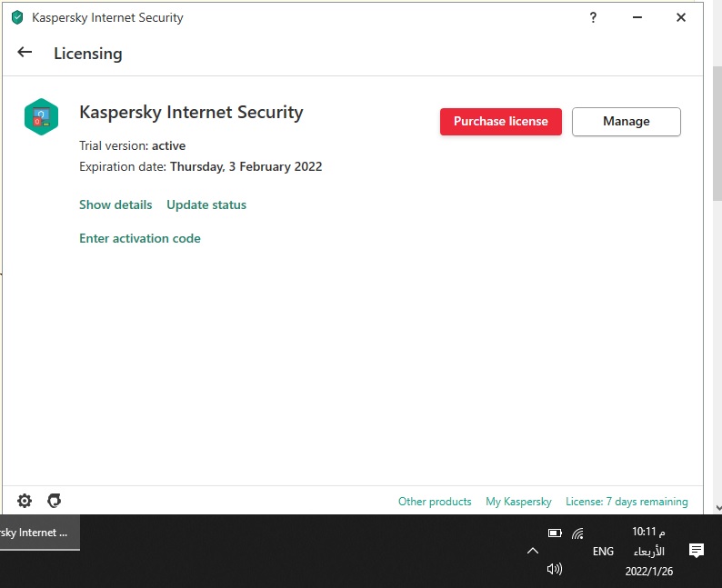The width and height of the screenshot is (722, 588).
Task: Click the Update status link
Action: [206, 204]
